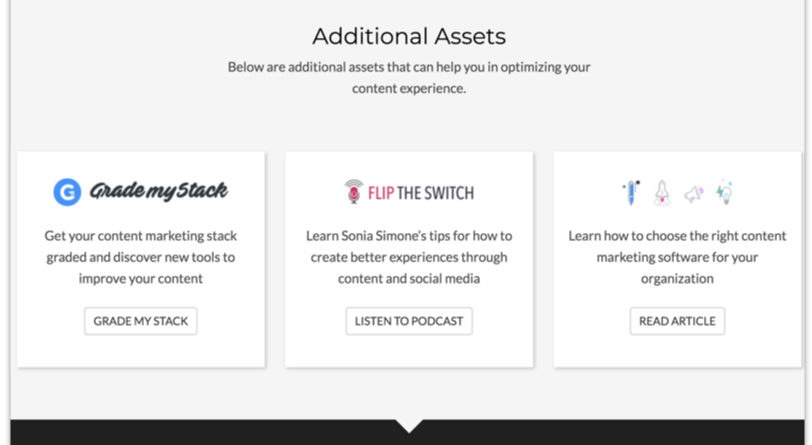Click the lightbulb icon
Image resolution: width=812 pixels, height=445 pixels.
point(725,191)
